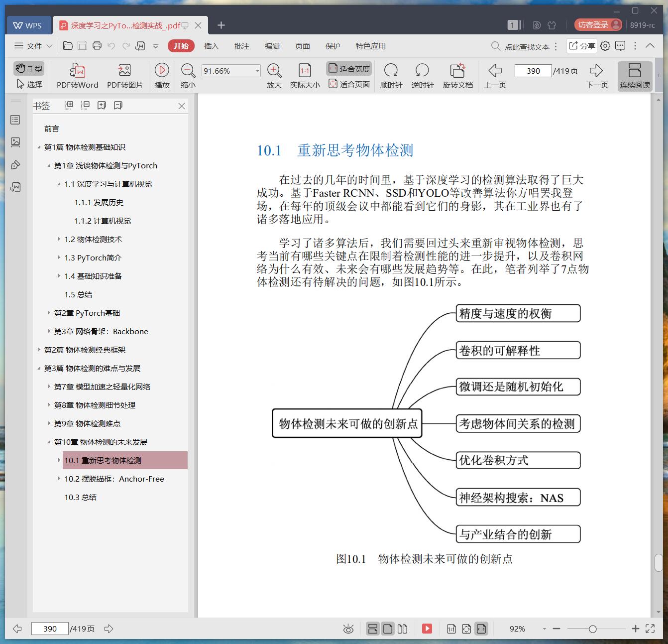Viewport: 668px width, 644px height.
Task: Toggle continuous reading (连续阅读)
Action: [x=635, y=76]
